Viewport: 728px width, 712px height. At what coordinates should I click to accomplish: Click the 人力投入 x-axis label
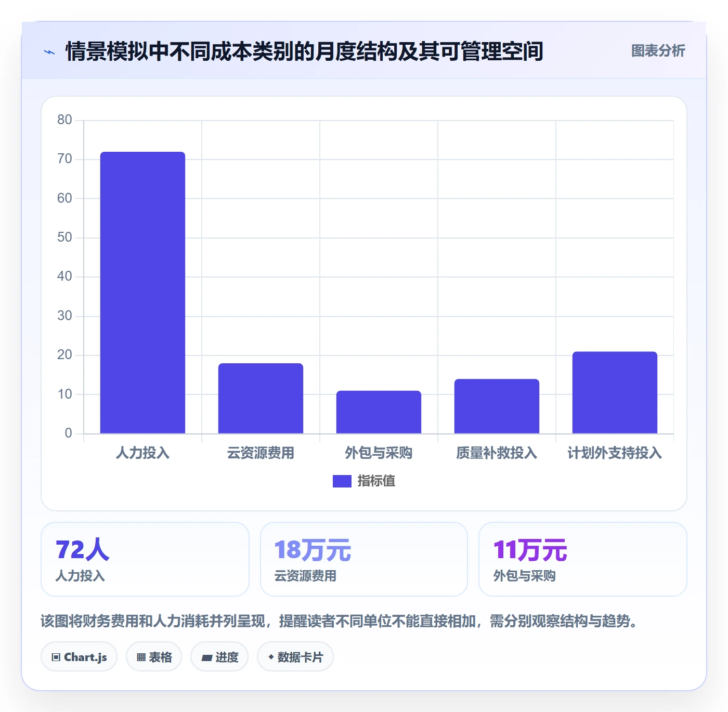(142, 453)
